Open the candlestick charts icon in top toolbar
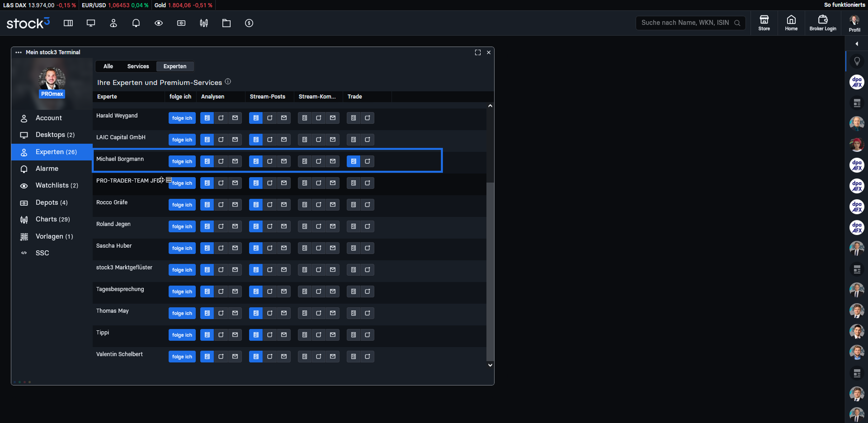Screen dimensions: 868x423 point(204,23)
